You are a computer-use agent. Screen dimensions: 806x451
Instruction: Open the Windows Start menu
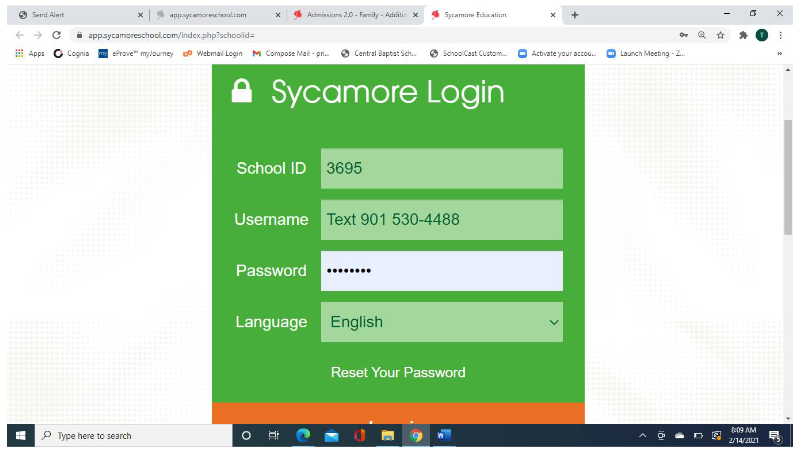click(21, 436)
